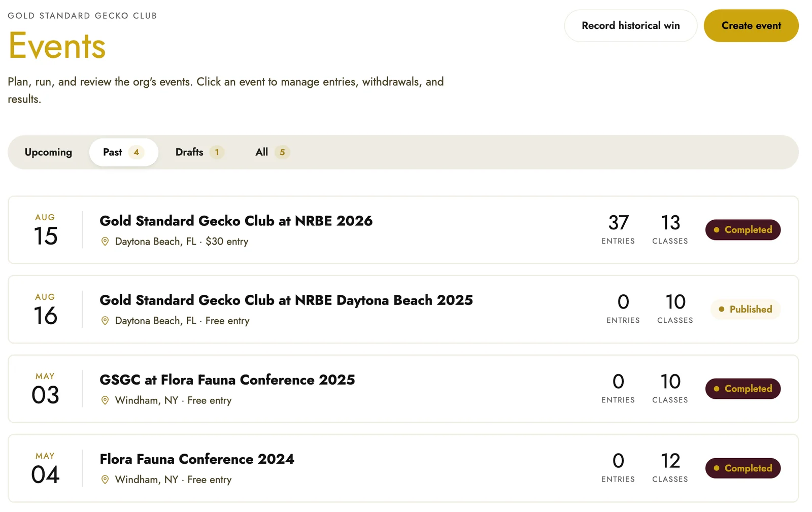Viewport: 812px width, 512px height.
Task: Click Completed badge on Flora Fauna Conference 2024
Action: tap(743, 468)
